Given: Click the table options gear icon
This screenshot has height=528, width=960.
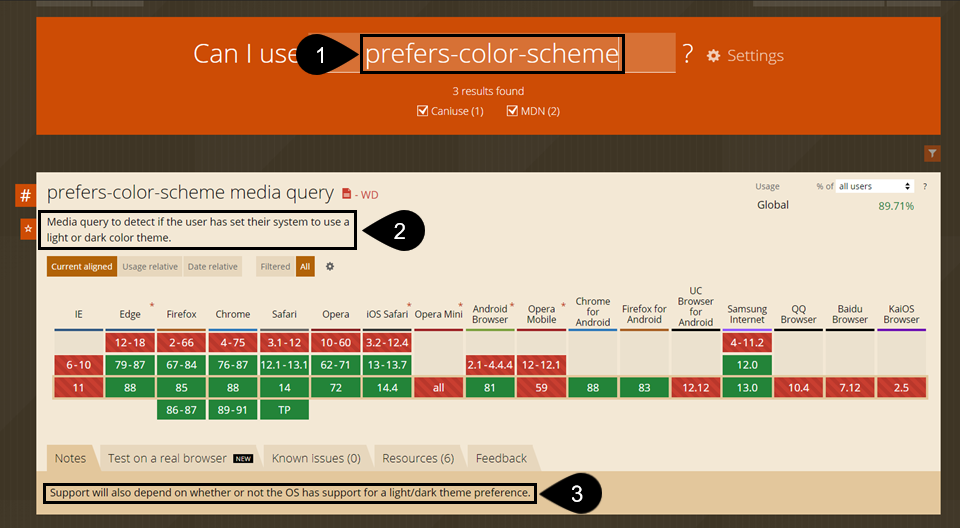Looking at the screenshot, I should [330, 267].
